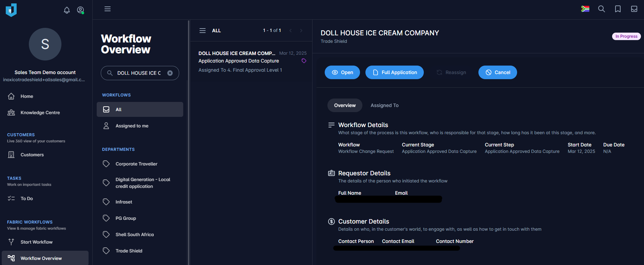The width and height of the screenshot is (644, 265).
Task: Click the Start Date 'Mar 12, 2025' value
Action: [x=581, y=152]
